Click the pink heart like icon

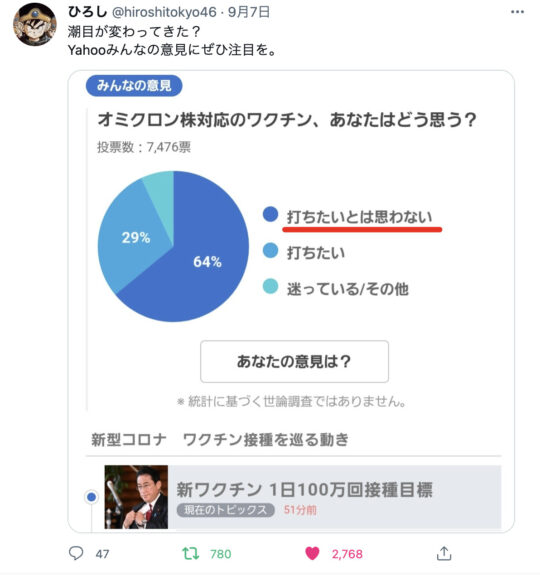(x=312, y=553)
